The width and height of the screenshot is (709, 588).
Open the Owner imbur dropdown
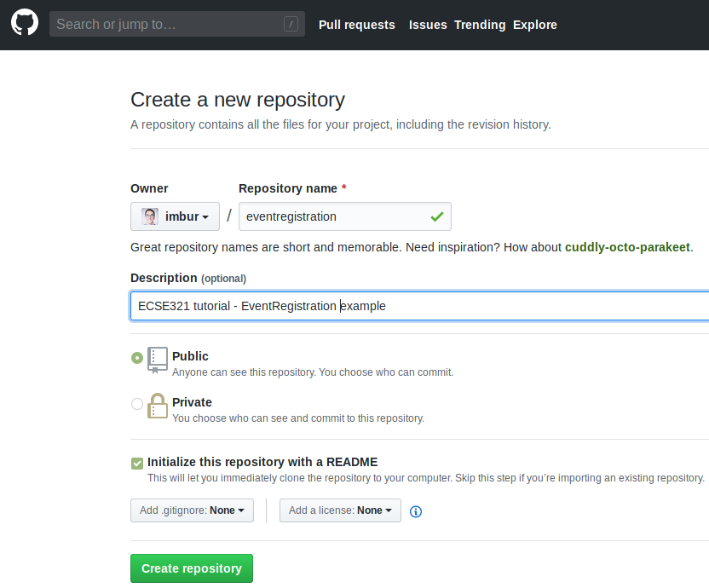pos(175,216)
